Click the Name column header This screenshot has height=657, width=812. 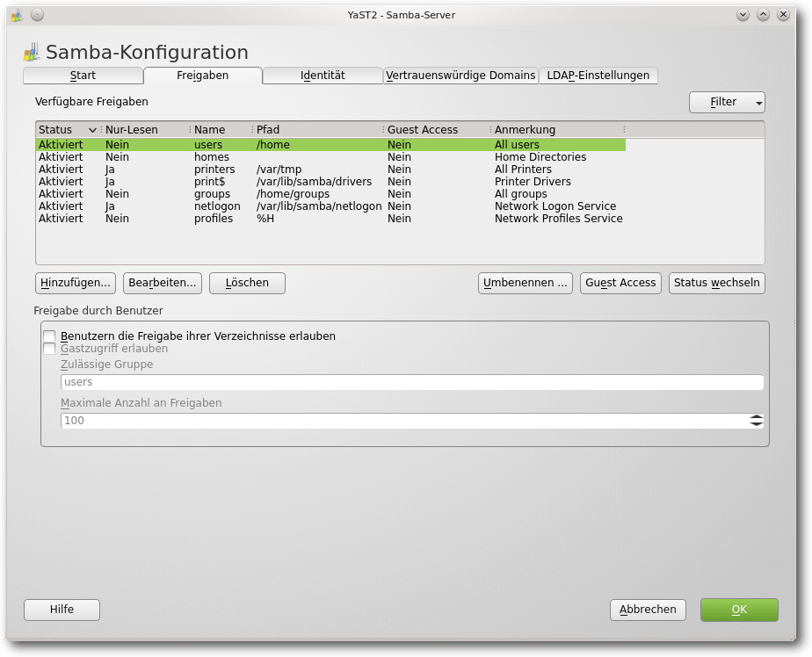coord(221,129)
